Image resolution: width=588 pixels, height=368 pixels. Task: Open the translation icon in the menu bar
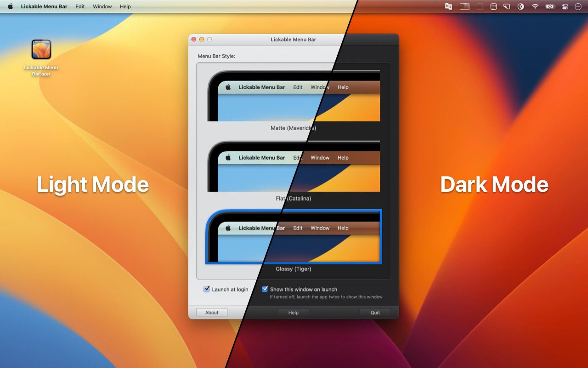point(448,6)
